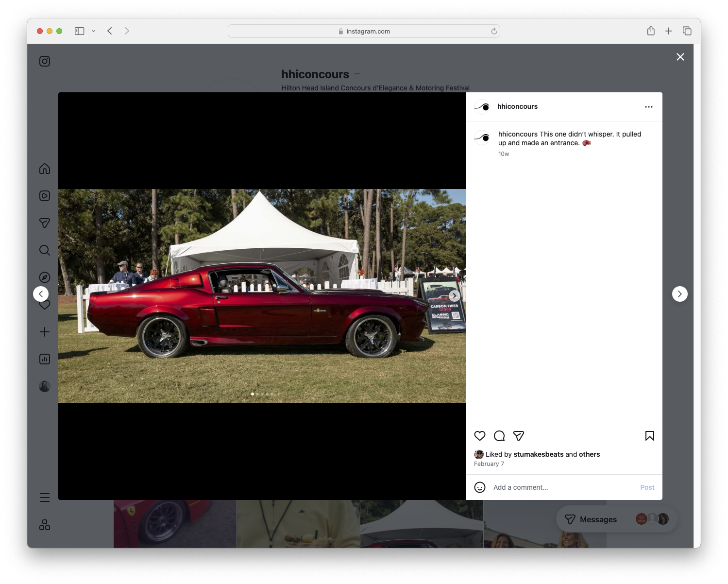Open direct Messages from the sidebar
The width and height of the screenshot is (728, 584).
point(45,223)
